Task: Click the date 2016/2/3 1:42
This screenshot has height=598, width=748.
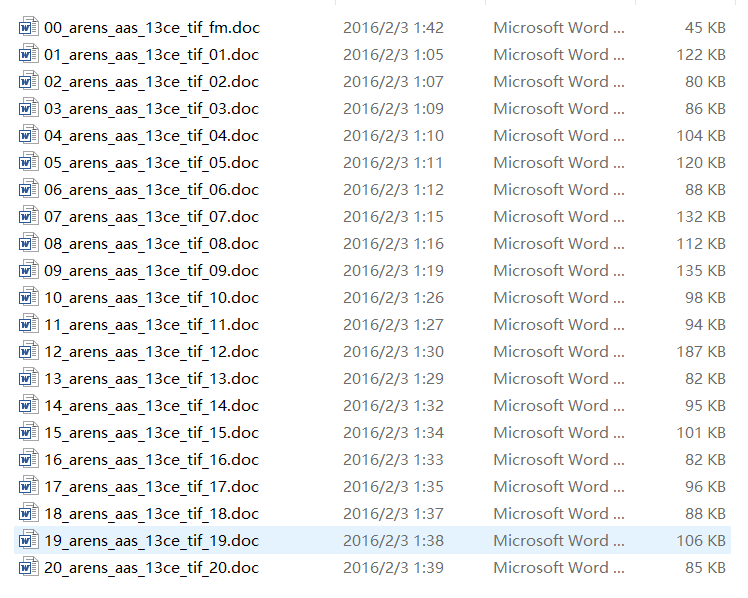Action: point(394,28)
